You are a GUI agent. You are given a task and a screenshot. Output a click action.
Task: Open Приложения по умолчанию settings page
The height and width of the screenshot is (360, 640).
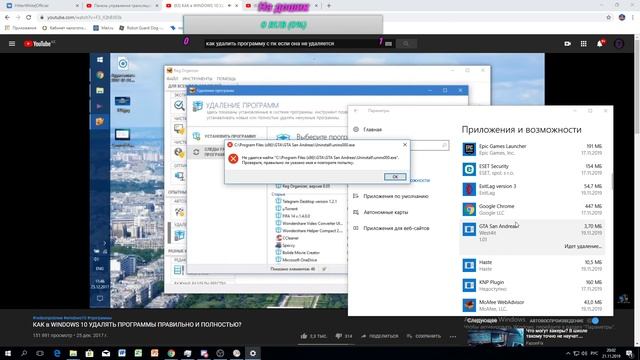tap(391, 196)
